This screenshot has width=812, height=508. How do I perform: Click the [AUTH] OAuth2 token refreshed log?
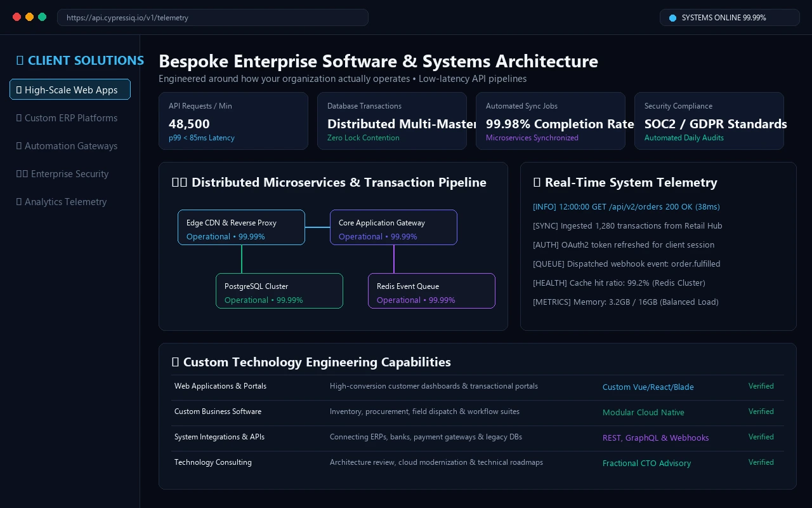coord(624,244)
